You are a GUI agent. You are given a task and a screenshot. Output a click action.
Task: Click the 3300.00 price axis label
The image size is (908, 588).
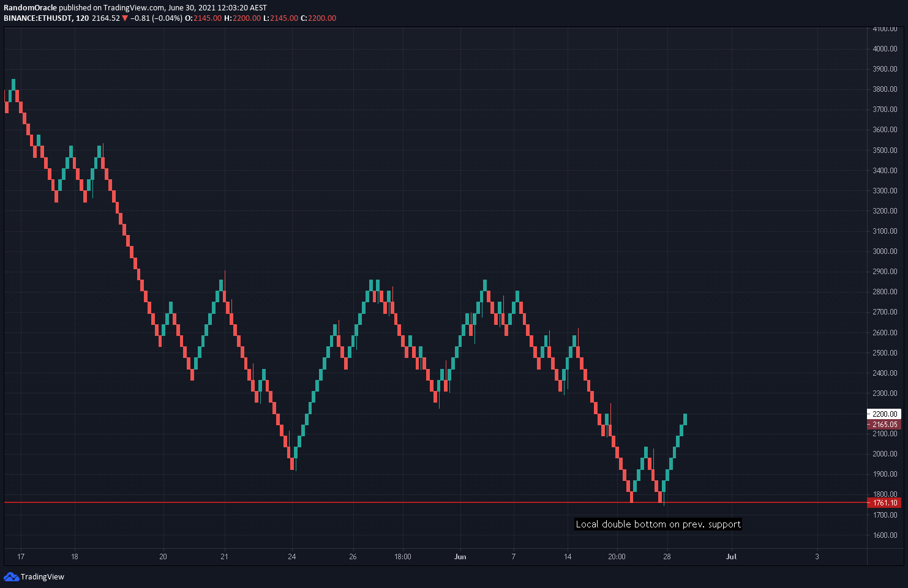click(885, 191)
